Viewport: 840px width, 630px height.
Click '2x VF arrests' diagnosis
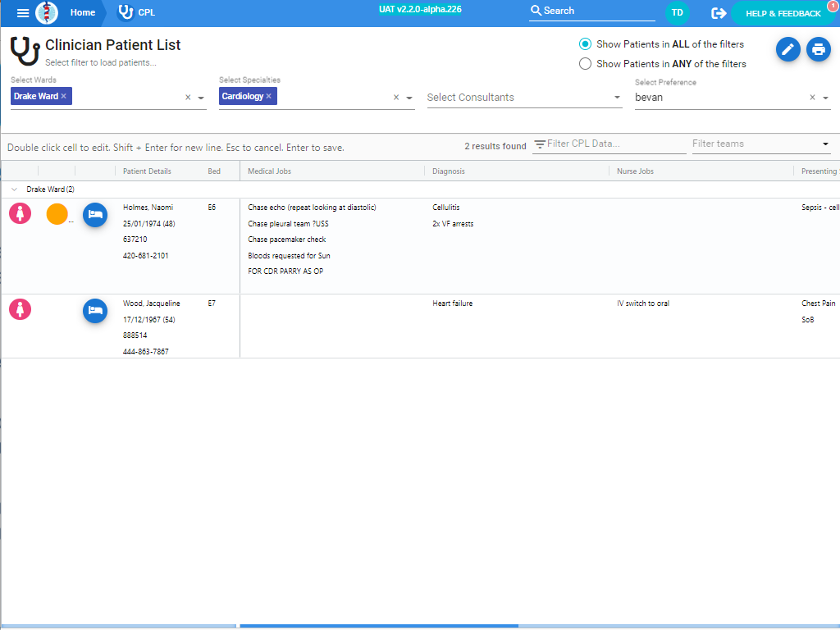453,224
